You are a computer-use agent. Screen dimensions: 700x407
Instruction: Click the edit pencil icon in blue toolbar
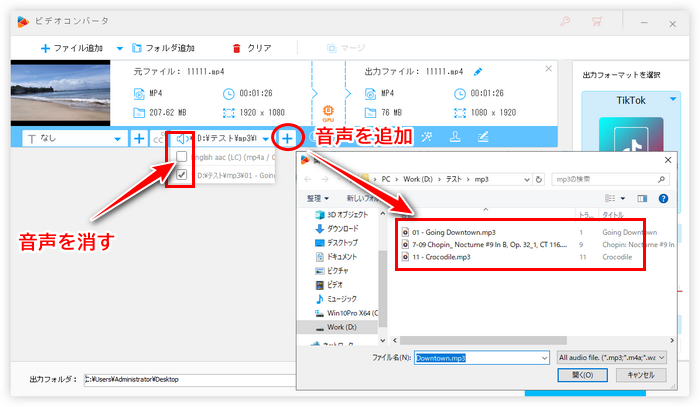483,137
